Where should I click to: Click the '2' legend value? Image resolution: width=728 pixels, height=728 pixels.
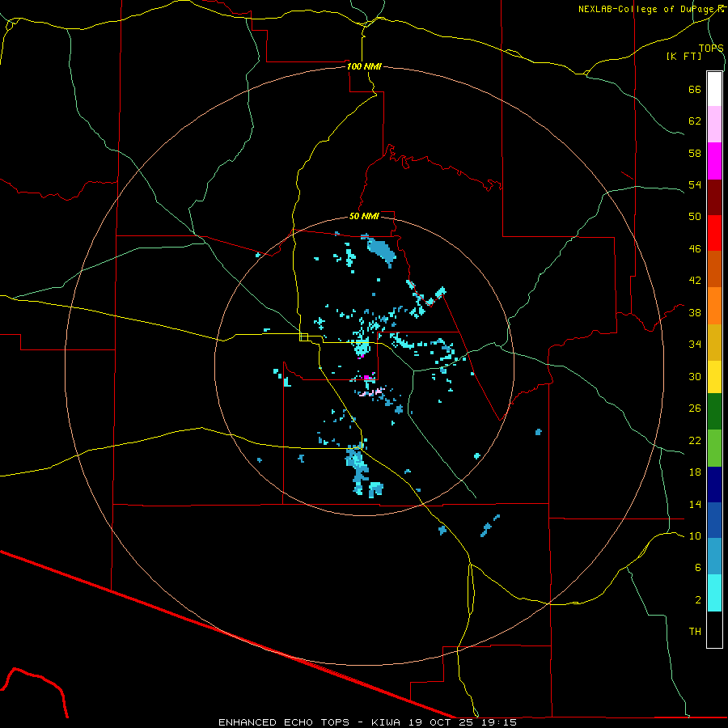(698, 600)
